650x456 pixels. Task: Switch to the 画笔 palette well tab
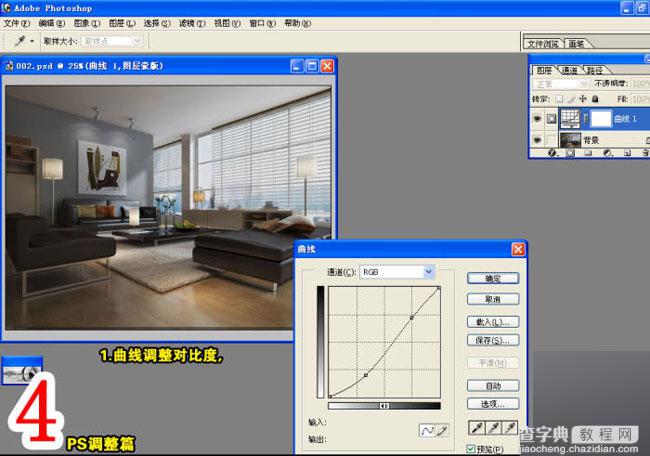(576, 44)
